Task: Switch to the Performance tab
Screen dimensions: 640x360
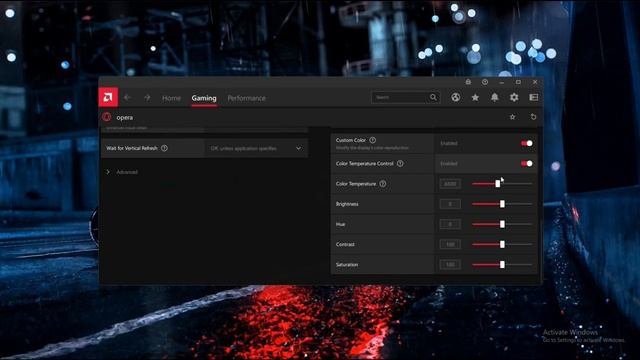Action: tap(247, 98)
